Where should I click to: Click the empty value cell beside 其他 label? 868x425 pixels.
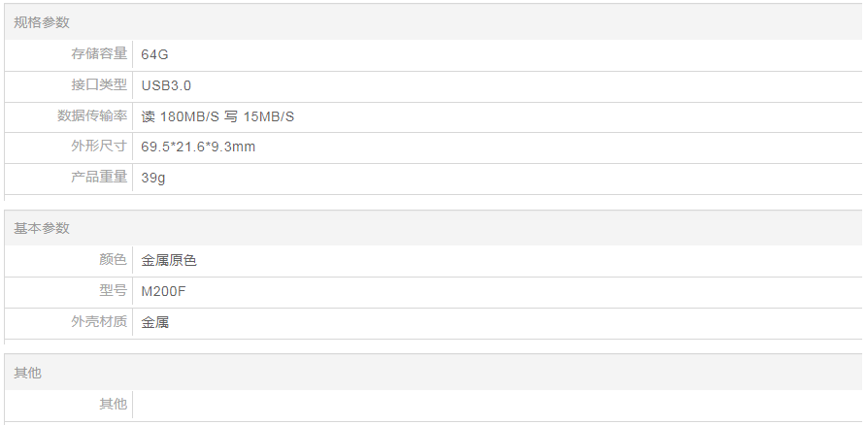pyautogui.click(x=485, y=404)
